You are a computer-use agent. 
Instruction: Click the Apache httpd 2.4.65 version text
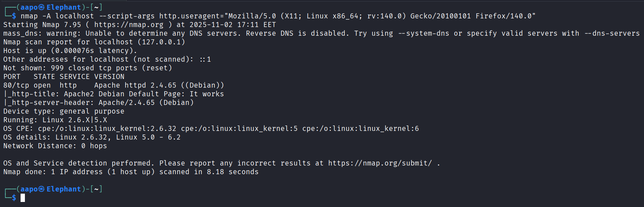[135, 85]
